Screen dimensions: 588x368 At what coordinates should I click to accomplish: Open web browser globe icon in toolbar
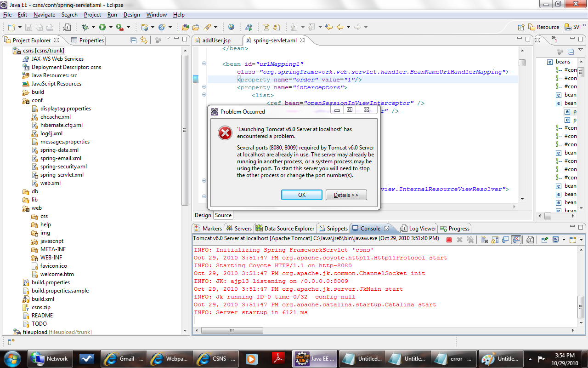pyautogui.click(x=231, y=27)
